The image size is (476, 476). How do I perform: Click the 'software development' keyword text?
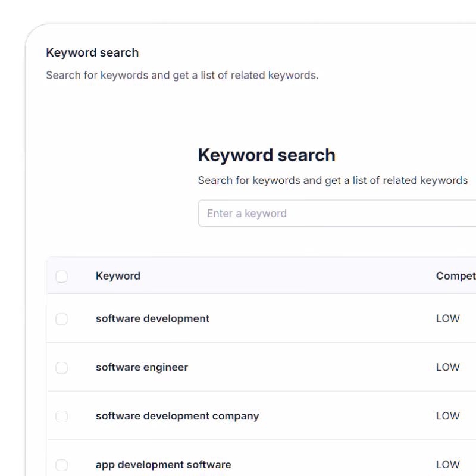(x=153, y=319)
